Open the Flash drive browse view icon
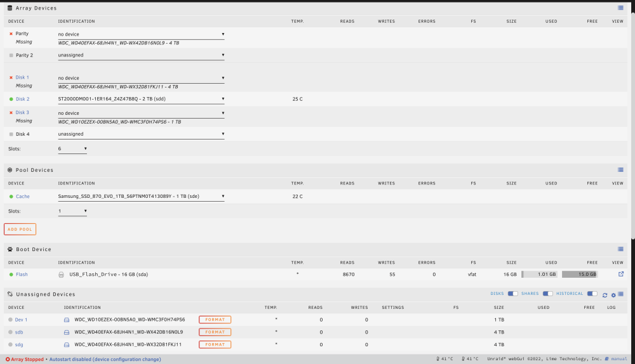 tap(621, 274)
